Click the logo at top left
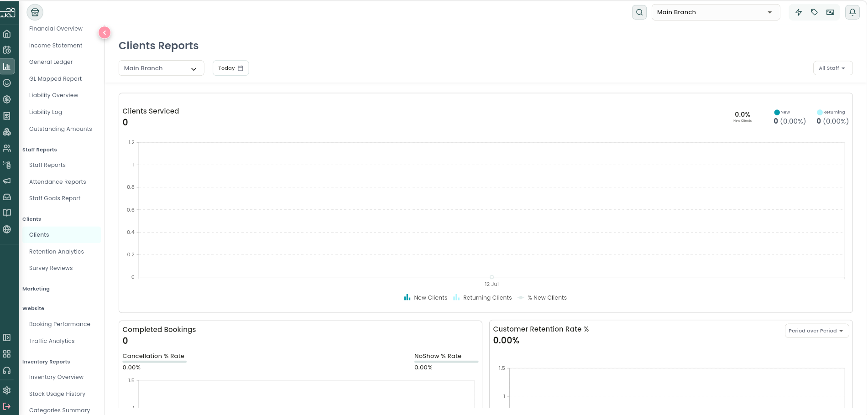The height and width of the screenshot is (415, 868). pos(8,12)
